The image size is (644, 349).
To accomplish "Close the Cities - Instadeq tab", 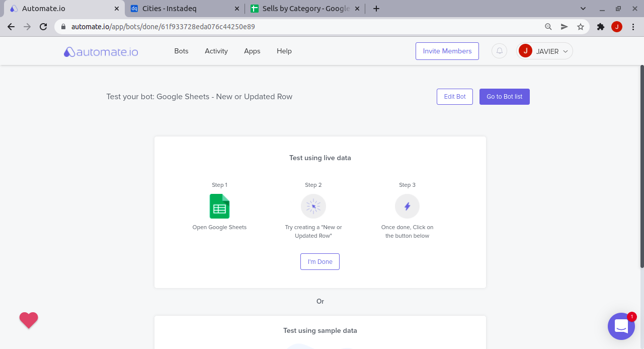I will point(237,9).
